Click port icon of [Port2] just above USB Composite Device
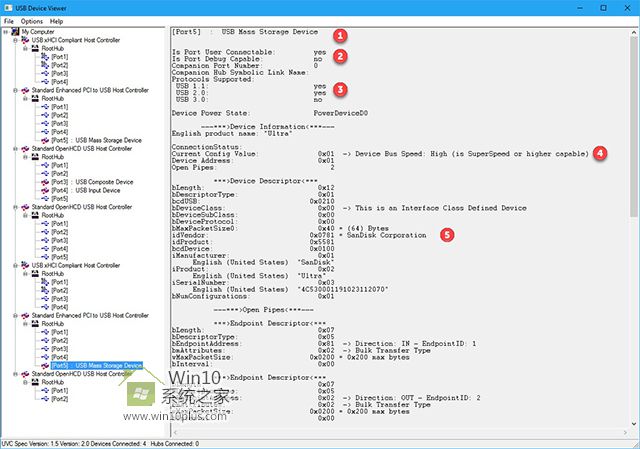The width and height of the screenshot is (640, 449). point(45,173)
